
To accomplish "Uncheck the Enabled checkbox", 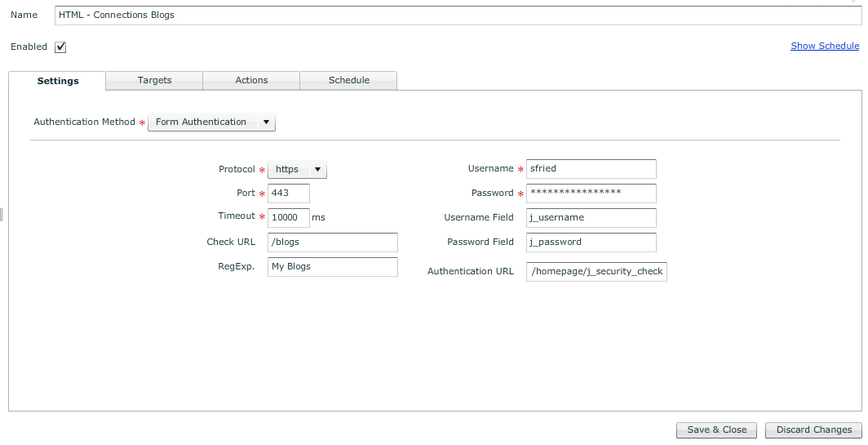I will coord(60,47).
